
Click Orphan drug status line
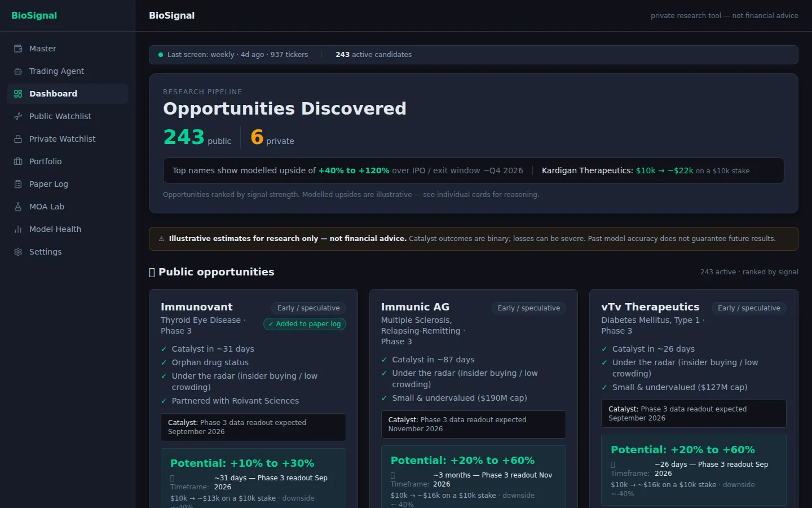(210, 362)
